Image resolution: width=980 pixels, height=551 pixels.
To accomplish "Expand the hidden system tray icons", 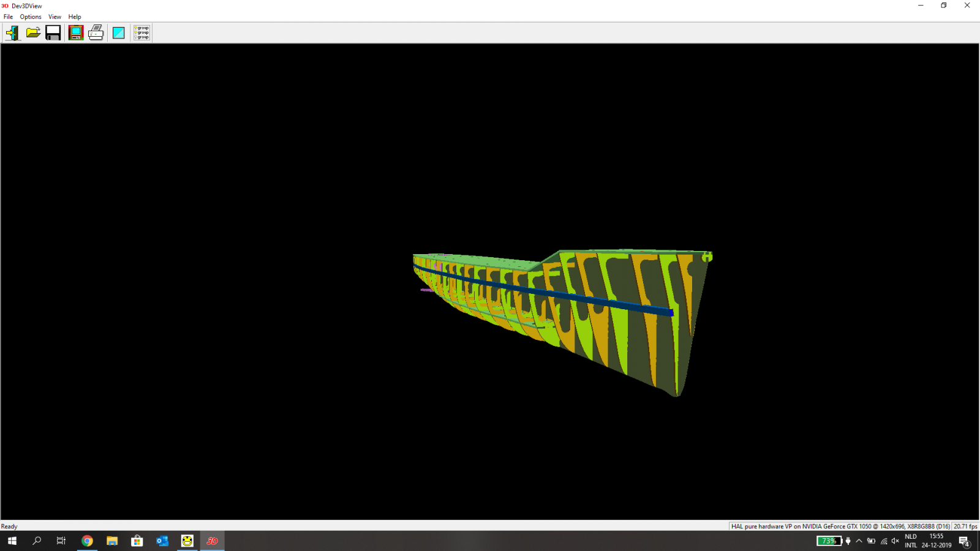I will click(859, 541).
